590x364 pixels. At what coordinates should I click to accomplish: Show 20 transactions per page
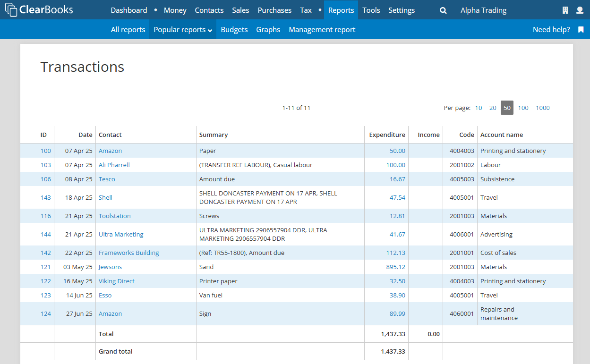click(x=493, y=108)
